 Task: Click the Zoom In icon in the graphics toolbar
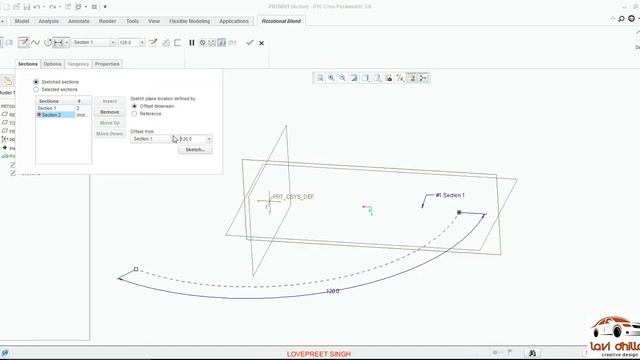pos(331,78)
